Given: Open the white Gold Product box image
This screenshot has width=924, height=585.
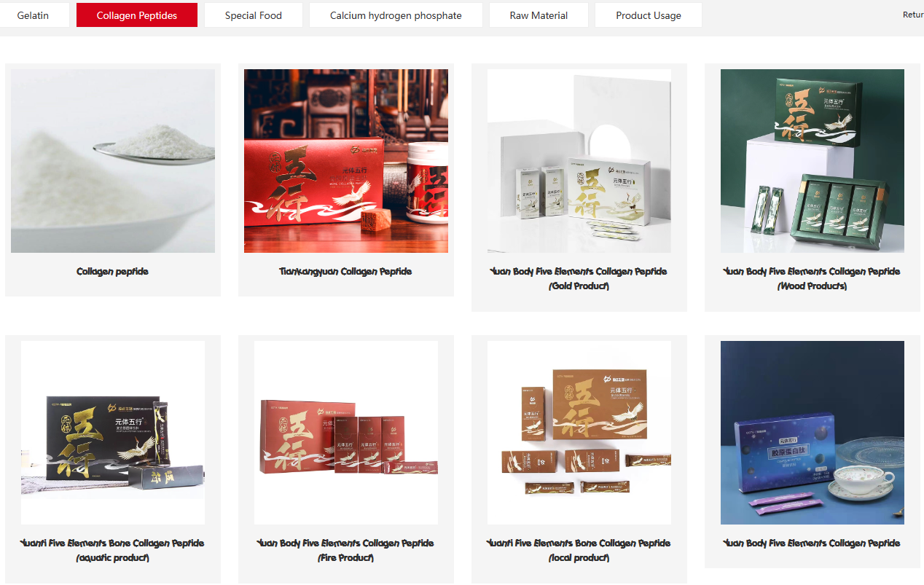Looking at the screenshot, I should click(579, 161).
